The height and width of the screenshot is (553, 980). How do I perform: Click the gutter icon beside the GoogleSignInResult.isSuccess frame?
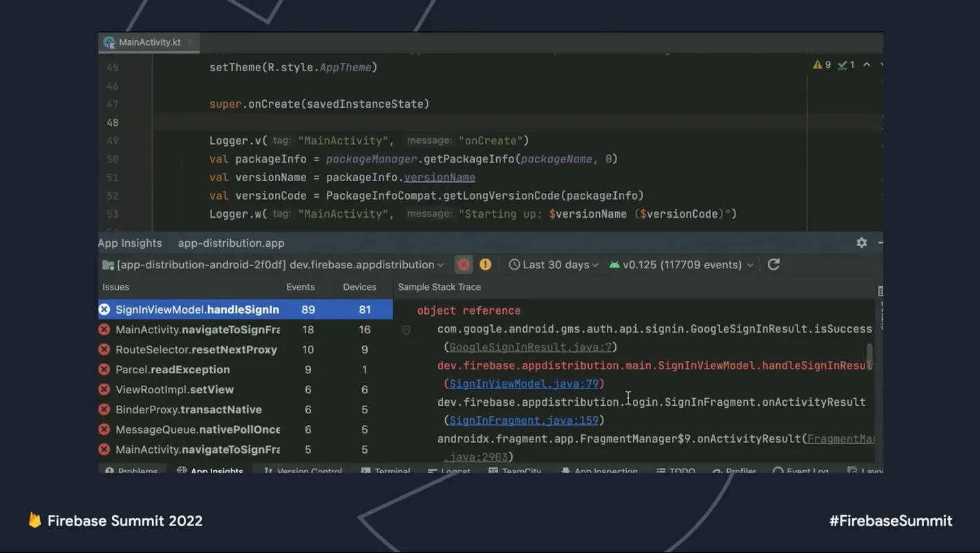[x=406, y=330]
